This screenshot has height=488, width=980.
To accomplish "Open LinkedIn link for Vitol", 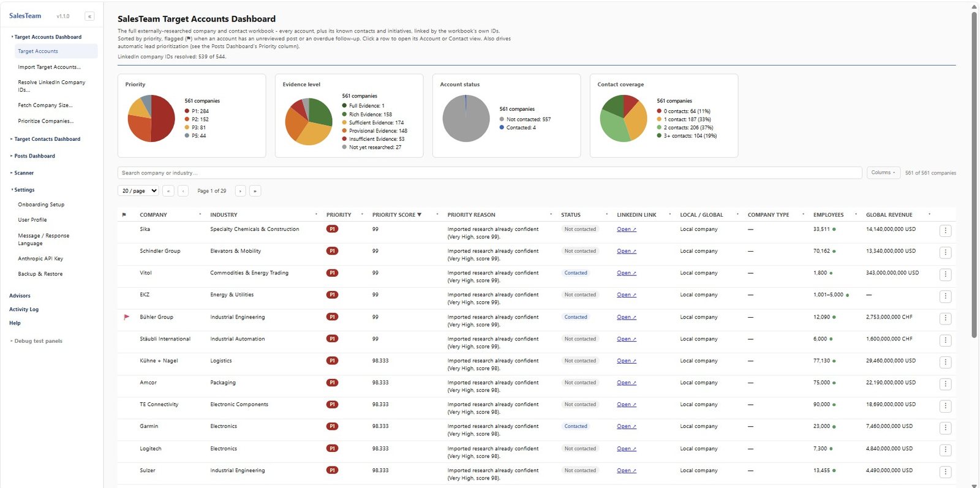I will point(627,273).
